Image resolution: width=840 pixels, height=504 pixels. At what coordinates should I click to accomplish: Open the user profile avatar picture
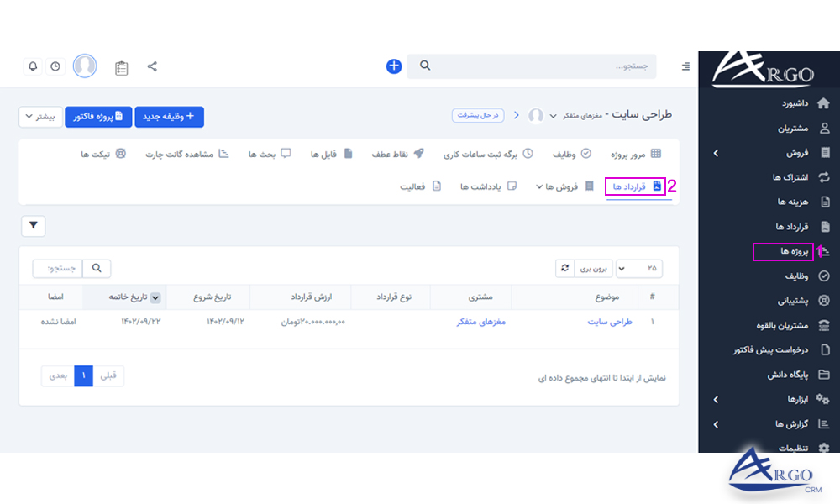pyautogui.click(x=85, y=66)
